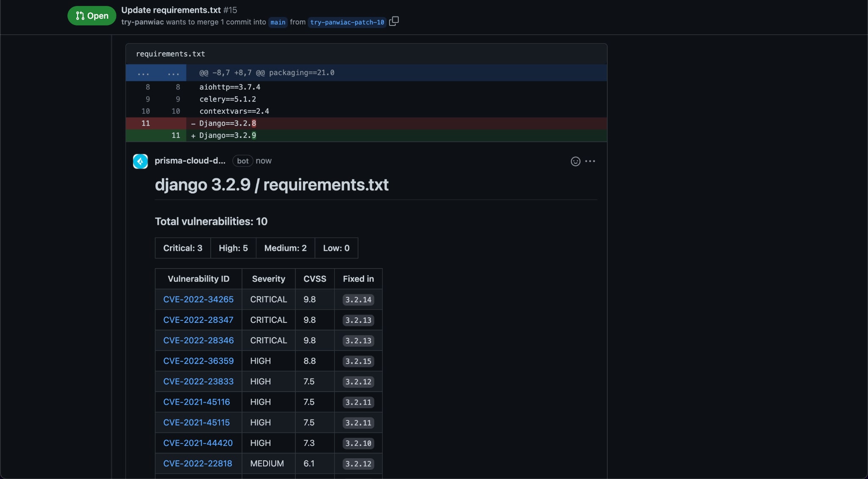Click the 'High: 5' summary cell
The image size is (868, 479).
coord(233,248)
